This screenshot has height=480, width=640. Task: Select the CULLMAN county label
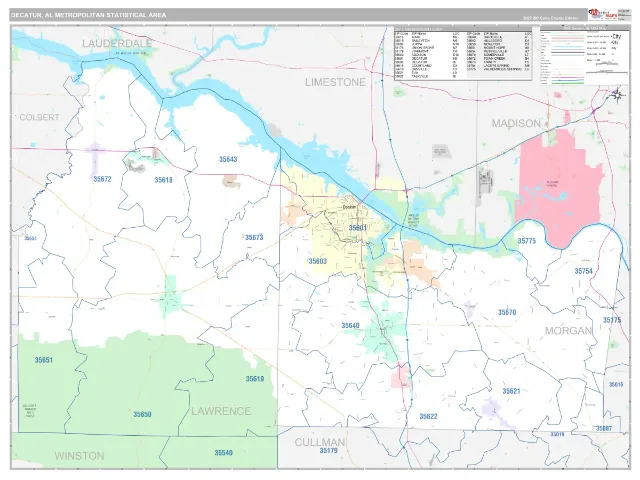click(320, 442)
